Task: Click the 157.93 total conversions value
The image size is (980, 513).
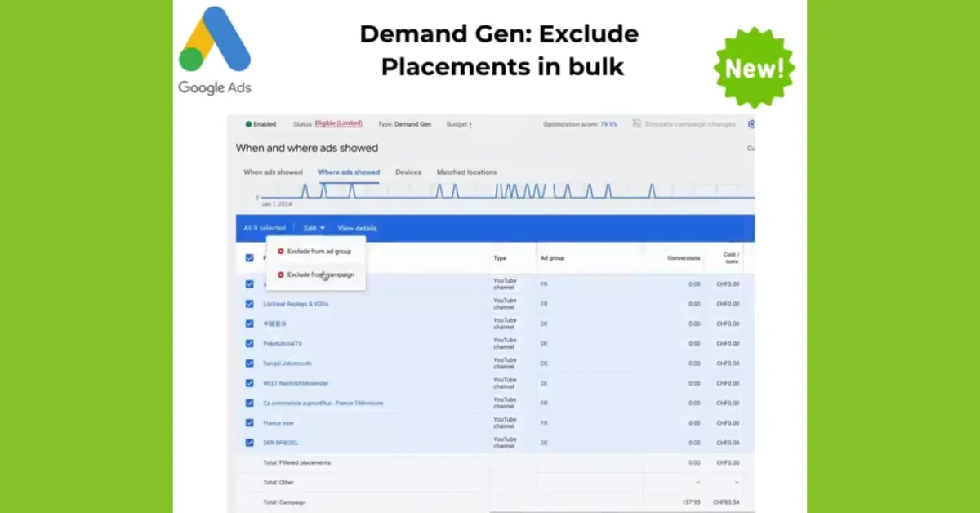Action: (x=691, y=502)
